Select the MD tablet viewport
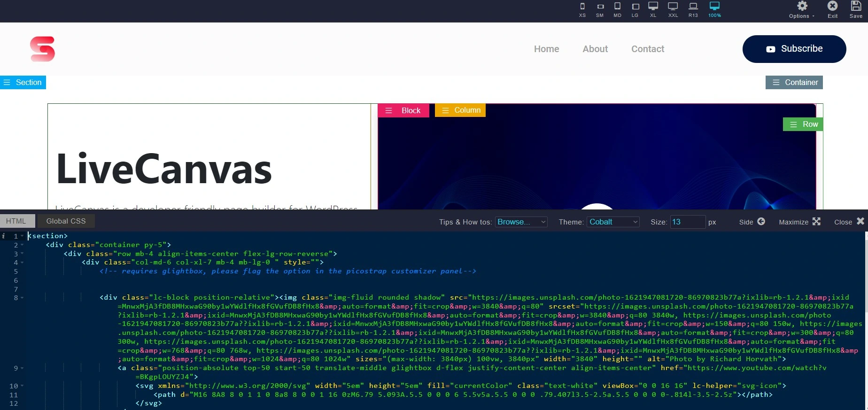 coord(617,10)
